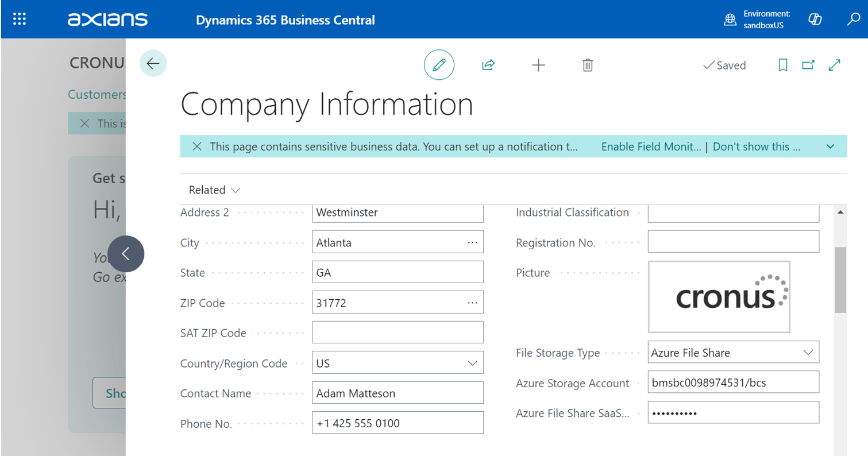Click the plus icon to create new

[538, 65]
